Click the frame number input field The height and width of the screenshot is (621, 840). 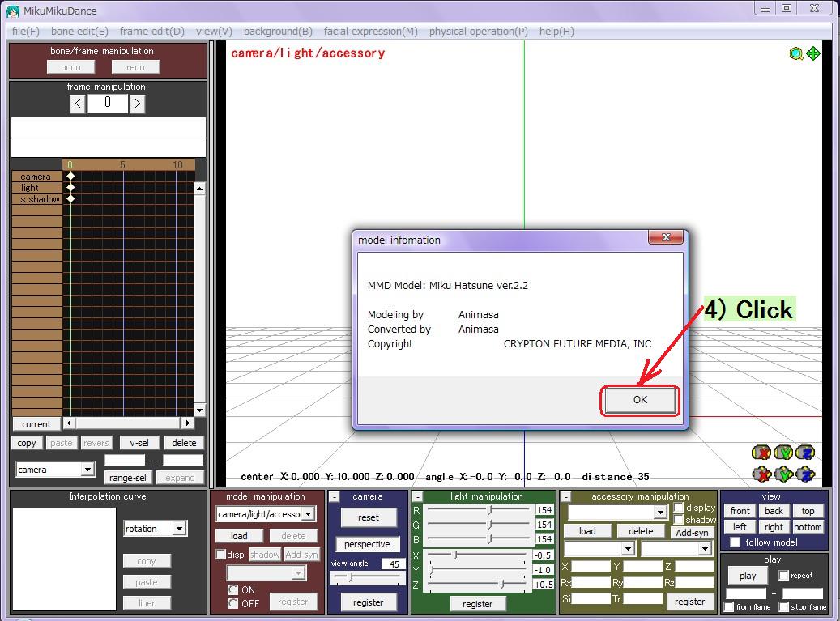point(108,104)
